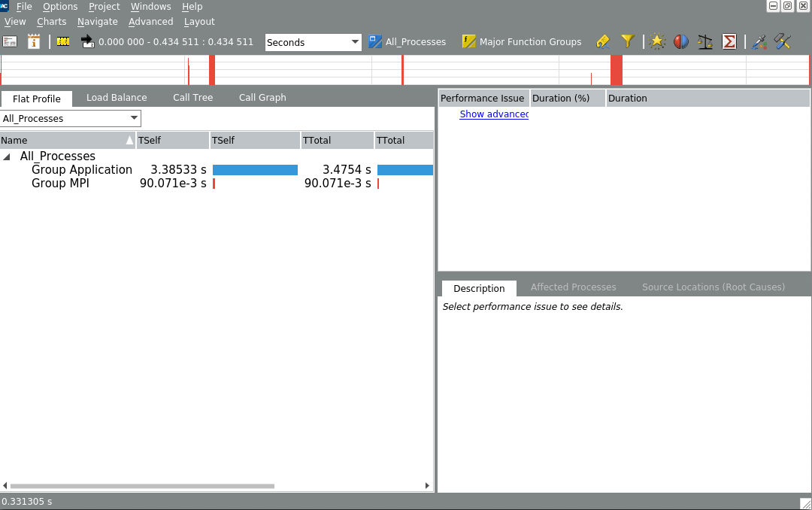Click the scroll left arrow in Flat Profile

pyautogui.click(x=5, y=486)
